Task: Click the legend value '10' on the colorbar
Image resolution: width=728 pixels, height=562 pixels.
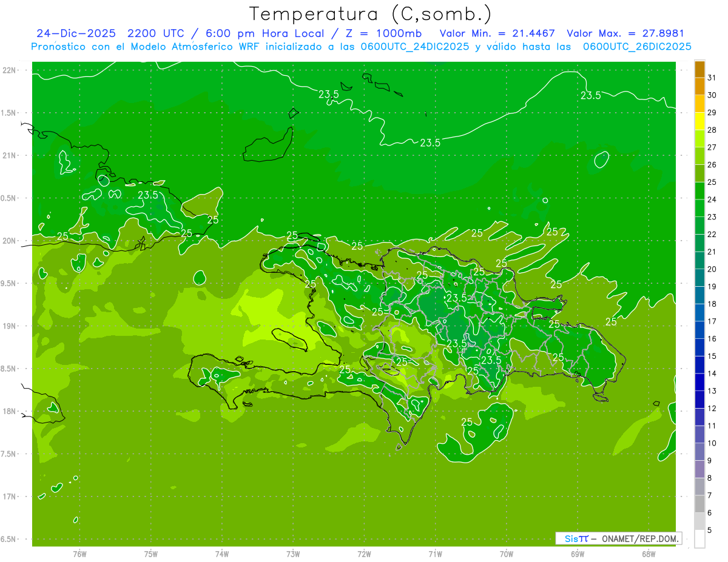Action: click(x=712, y=443)
